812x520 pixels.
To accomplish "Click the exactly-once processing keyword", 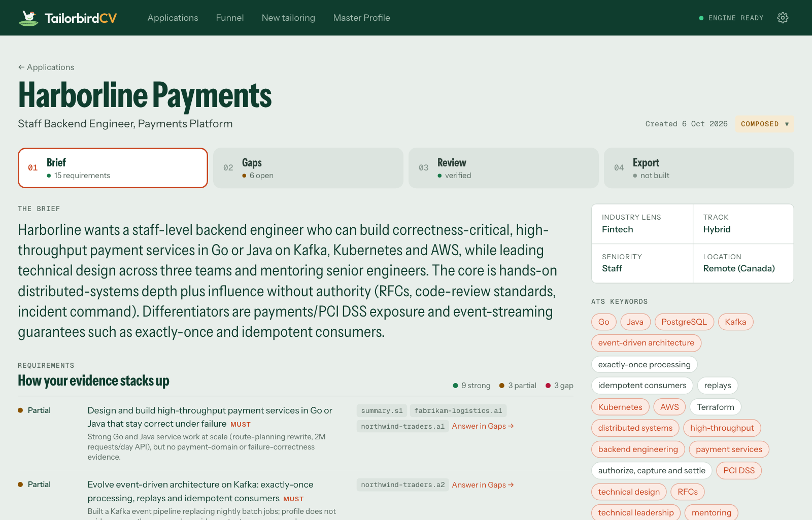I will [x=645, y=365].
